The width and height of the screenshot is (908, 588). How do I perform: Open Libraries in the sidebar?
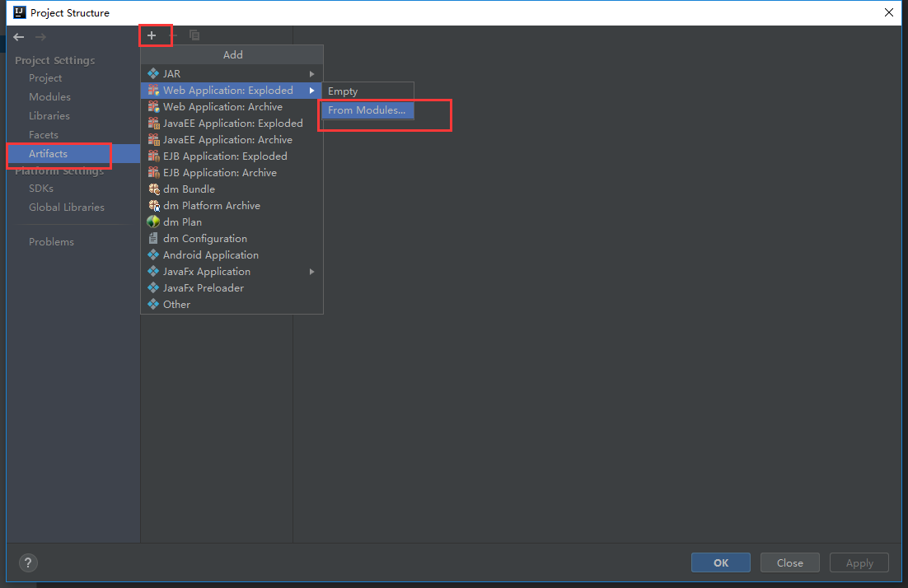(x=49, y=116)
